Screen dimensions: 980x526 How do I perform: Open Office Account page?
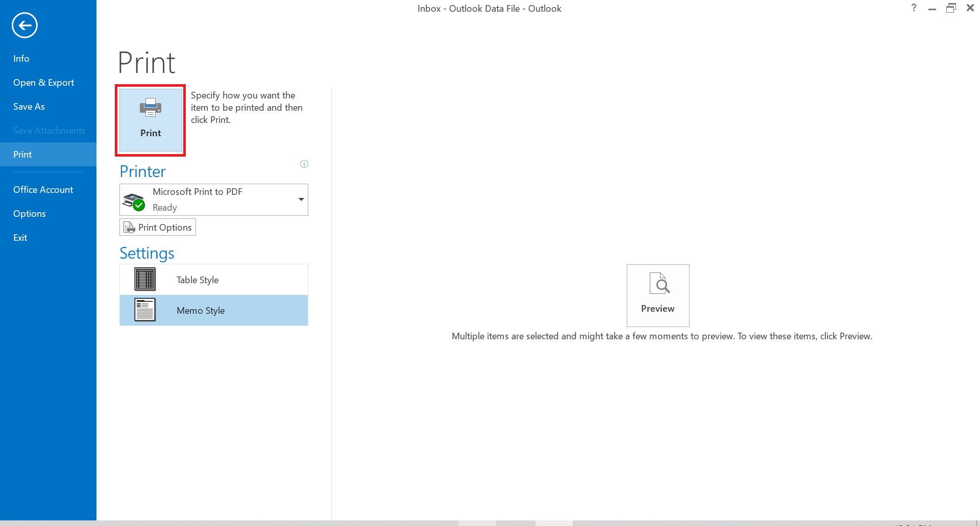(x=48, y=190)
